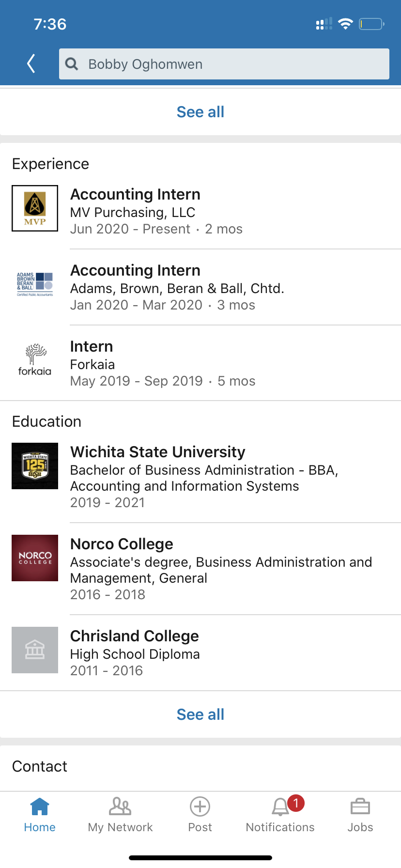This screenshot has height=868, width=401.
Task: Tap the search magnifier icon
Action: point(72,64)
